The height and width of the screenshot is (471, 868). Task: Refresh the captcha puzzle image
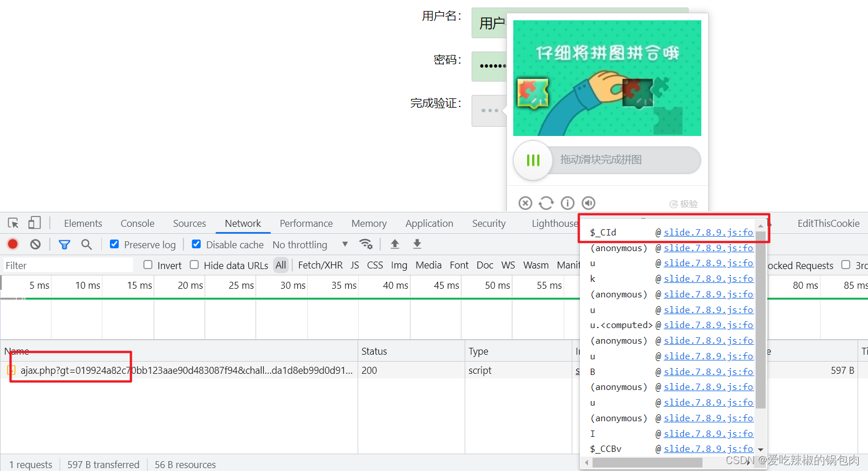tap(546, 203)
